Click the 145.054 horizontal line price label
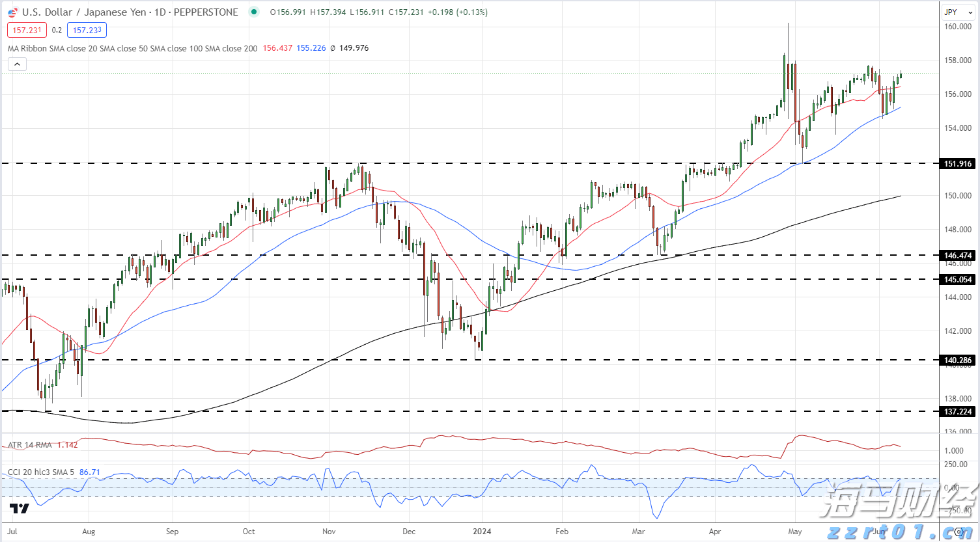980x542 pixels. tap(958, 280)
